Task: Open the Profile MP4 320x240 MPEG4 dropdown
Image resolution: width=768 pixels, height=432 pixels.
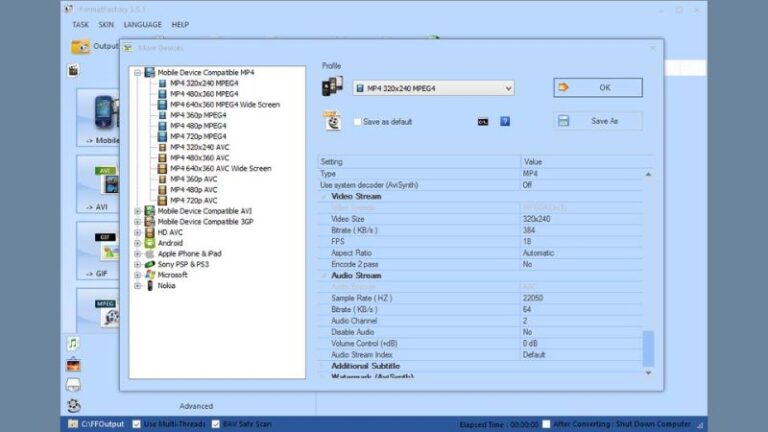Action: point(432,88)
